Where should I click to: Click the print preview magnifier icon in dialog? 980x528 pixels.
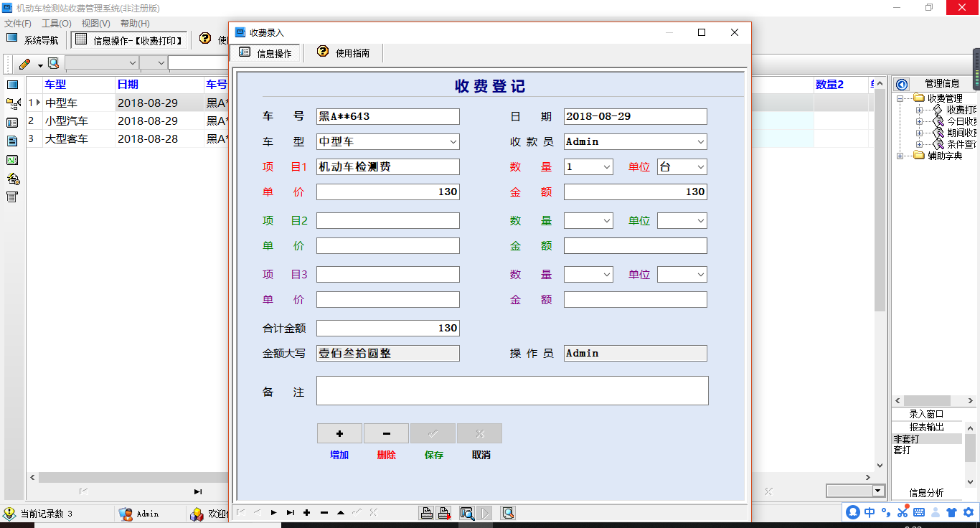467,512
